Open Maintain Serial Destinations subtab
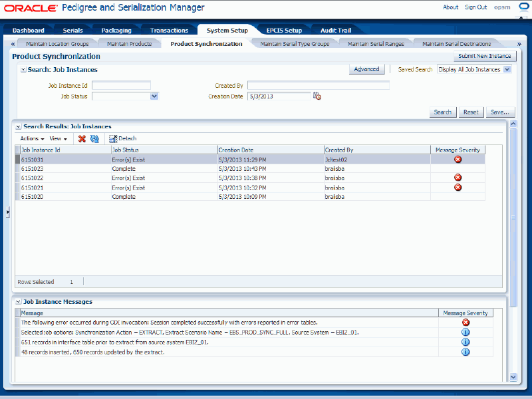This screenshot has height=399, width=532. pyautogui.click(x=456, y=44)
